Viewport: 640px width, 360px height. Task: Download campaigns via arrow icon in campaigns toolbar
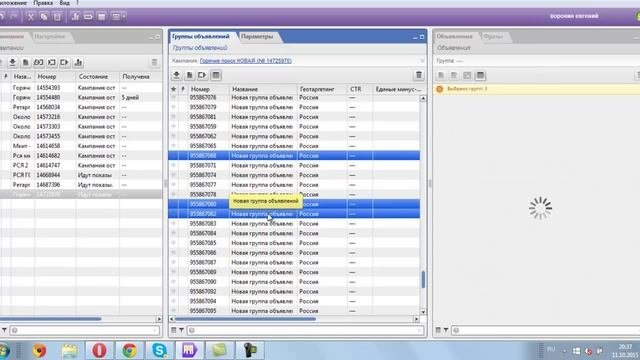point(13,62)
